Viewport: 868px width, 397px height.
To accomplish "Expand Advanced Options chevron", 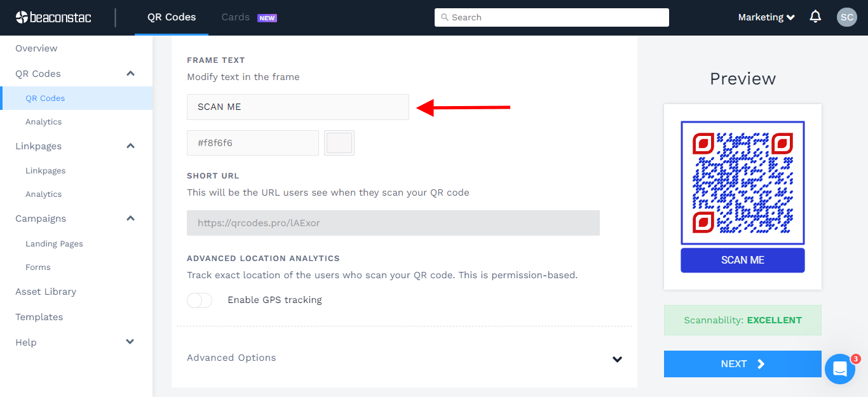I will [617, 359].
